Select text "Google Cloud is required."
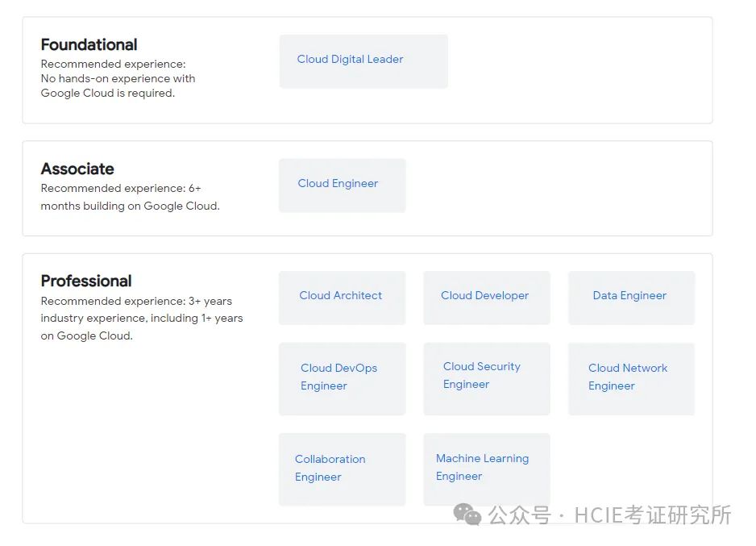This screenshot has width=756, height=546. (107, 93)
